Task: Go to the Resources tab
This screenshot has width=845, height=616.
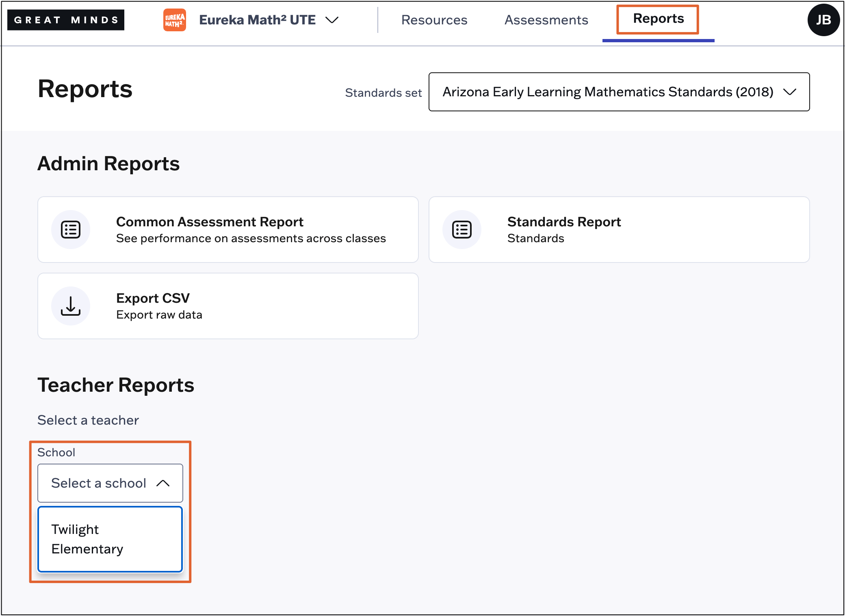Action: pyautogui.click(x=434, y=20)
